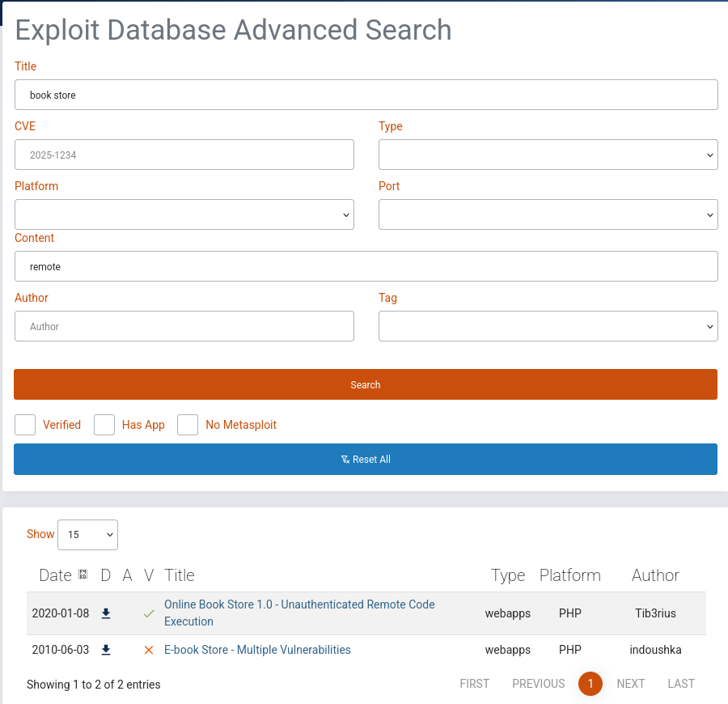Click the Reset All button

tap(366, 460)
